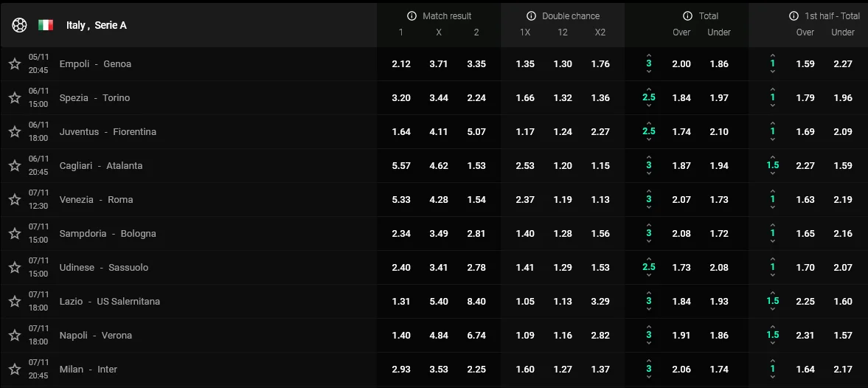Toggle favorite star for Empoli - Genoa
Screen dimensions: 868x388
15,64
